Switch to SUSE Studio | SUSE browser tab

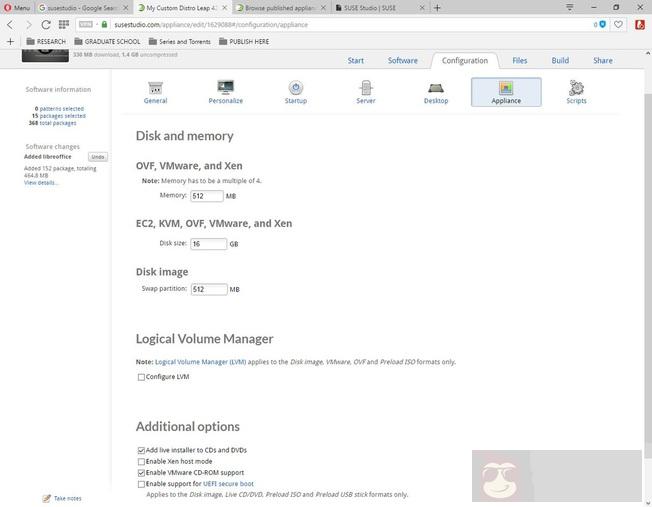(374, 7)
